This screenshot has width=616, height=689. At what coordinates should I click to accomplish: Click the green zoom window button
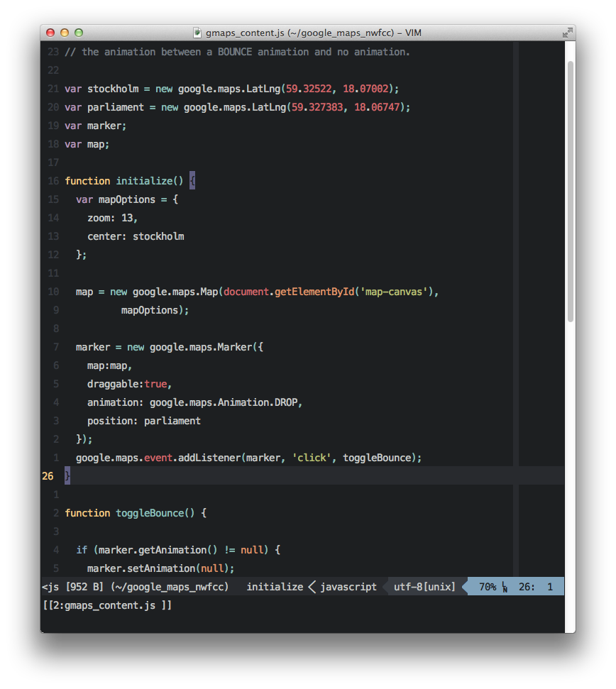pyautogui.click(x=79, y=33)
